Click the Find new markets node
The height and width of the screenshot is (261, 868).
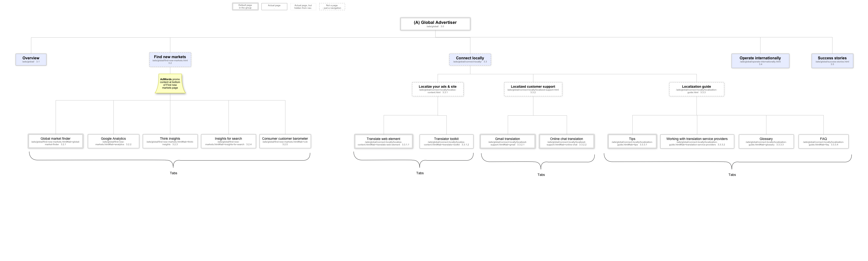click(170, 60)
